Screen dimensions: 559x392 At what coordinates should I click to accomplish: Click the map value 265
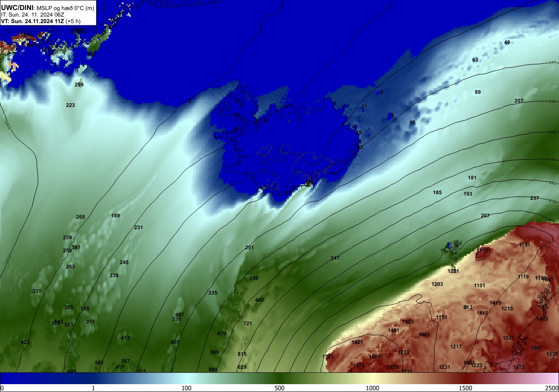point(80,217)
